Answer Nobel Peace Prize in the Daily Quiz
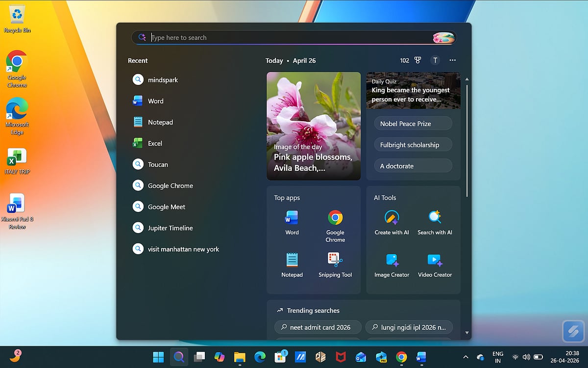 pyautogui.click(x=413, y=123)
